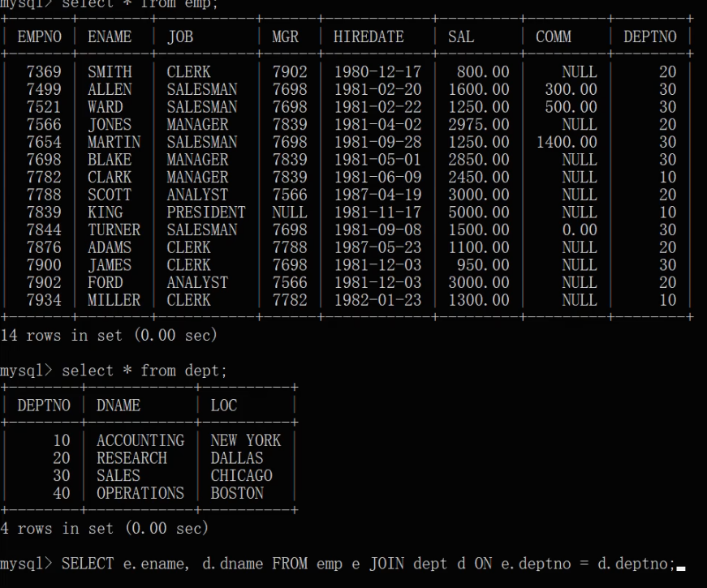Click the ACCOUNTING department name
The width and height of the screenshot is (707, 588).
(x=140, y=440)
